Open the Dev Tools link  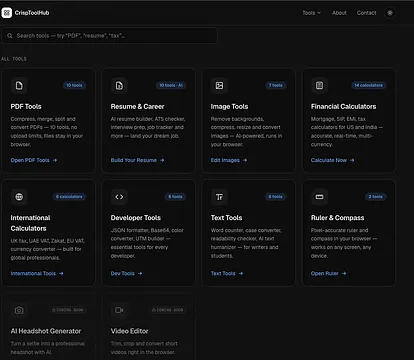[x=127, y=273]
